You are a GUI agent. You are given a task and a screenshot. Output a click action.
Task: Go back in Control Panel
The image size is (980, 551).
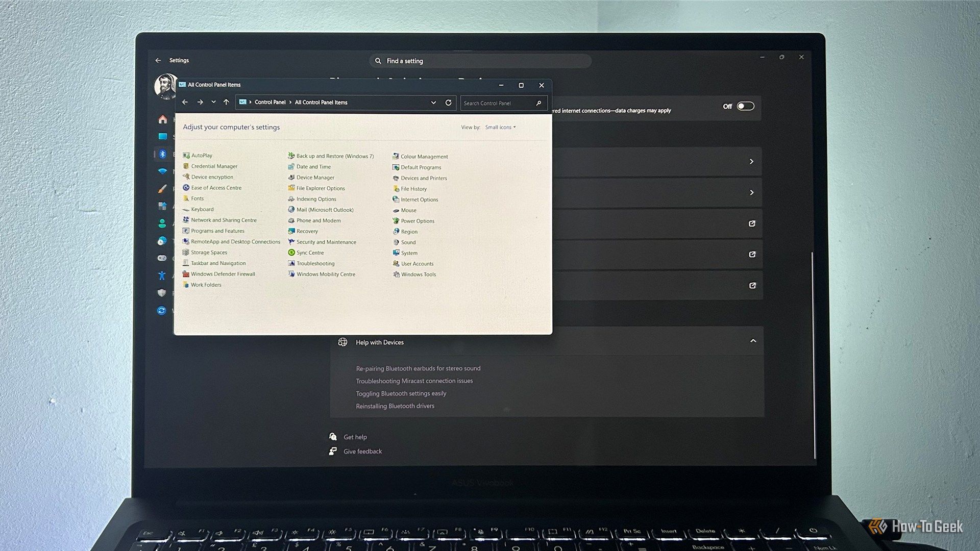point(185,103)
